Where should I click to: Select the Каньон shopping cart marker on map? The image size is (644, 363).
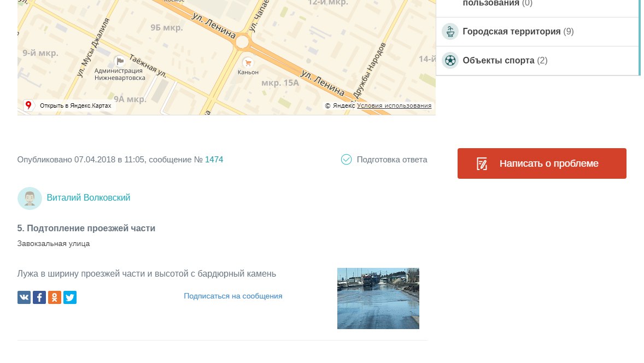click(248, 62)
